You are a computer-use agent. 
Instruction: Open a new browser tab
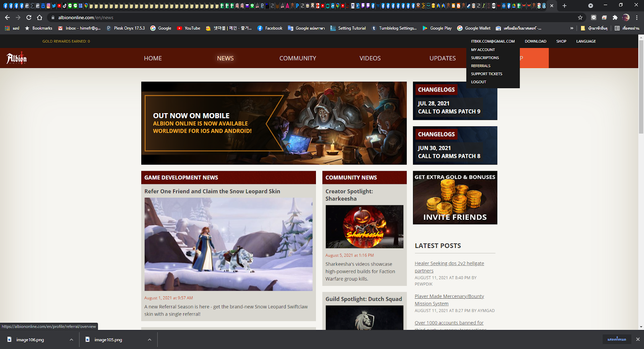(x=564, y=6)
